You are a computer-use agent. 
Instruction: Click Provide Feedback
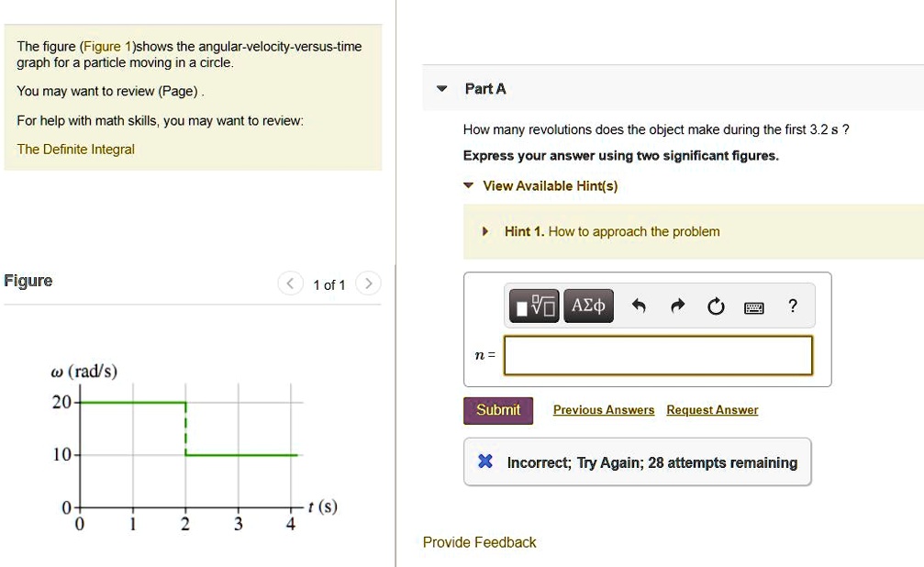[x=478, y=542]
